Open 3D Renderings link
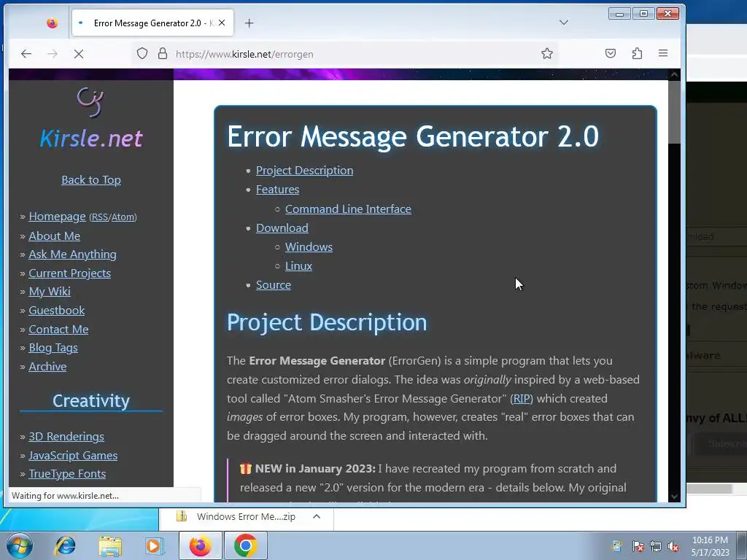This screenshot has width=747, height=560. coord(66,437)
